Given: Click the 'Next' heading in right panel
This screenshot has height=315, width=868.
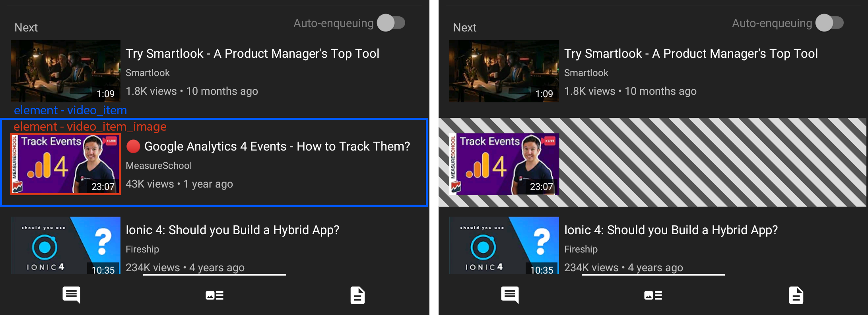Looking at the screenshot, I should [x=465, y=27].
